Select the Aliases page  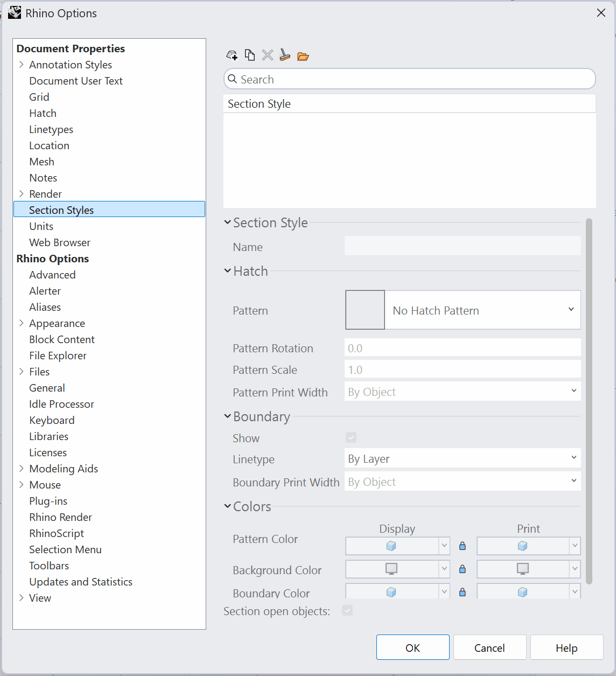click(x=45, y=307)
